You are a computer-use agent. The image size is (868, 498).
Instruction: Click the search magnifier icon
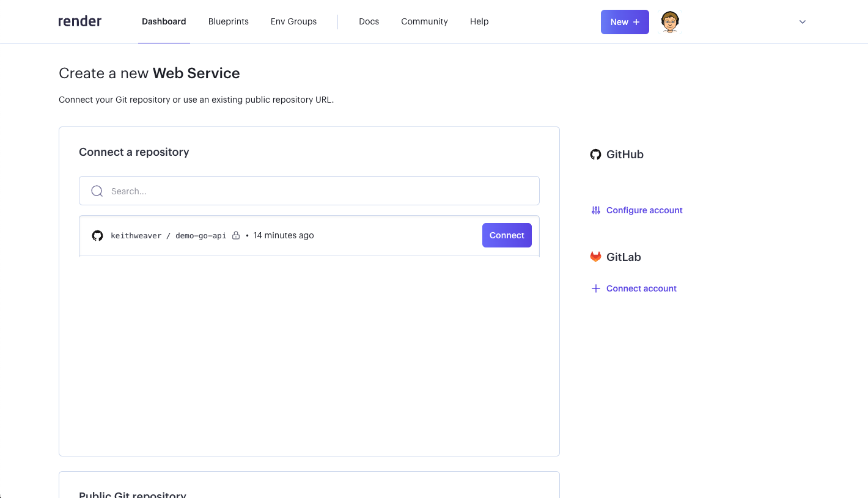(97, 191)
